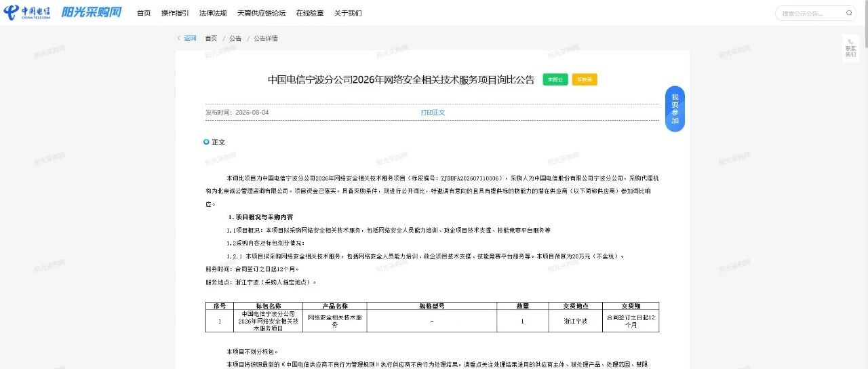This screenshot has width=868, height=369.
Task: Click the package name table cell
Action: coord(268,321)
